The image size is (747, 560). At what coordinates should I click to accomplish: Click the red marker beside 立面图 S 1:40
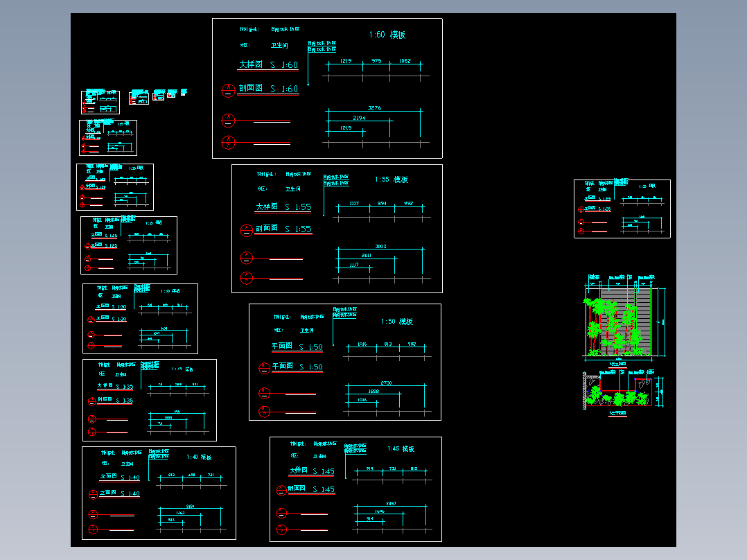93,495
